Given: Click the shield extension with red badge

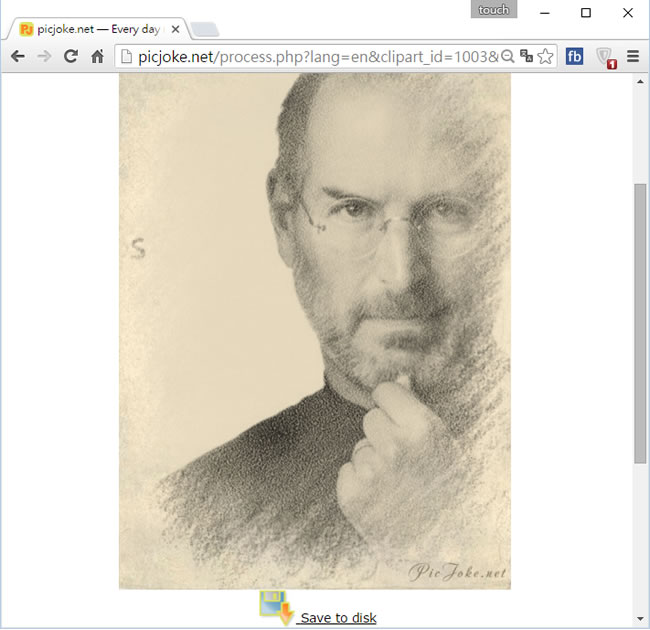Looking at the screenshot, I should click(x=605, y=57).
